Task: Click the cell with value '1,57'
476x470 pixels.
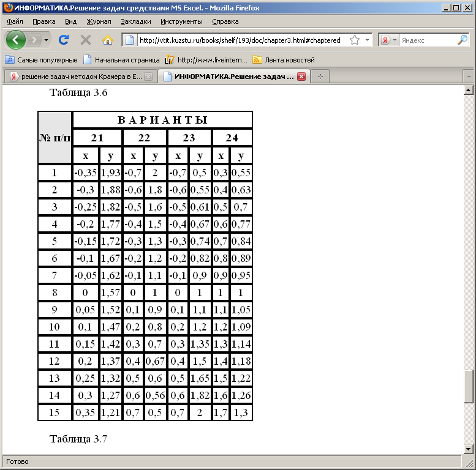Action: pos(111,293)
